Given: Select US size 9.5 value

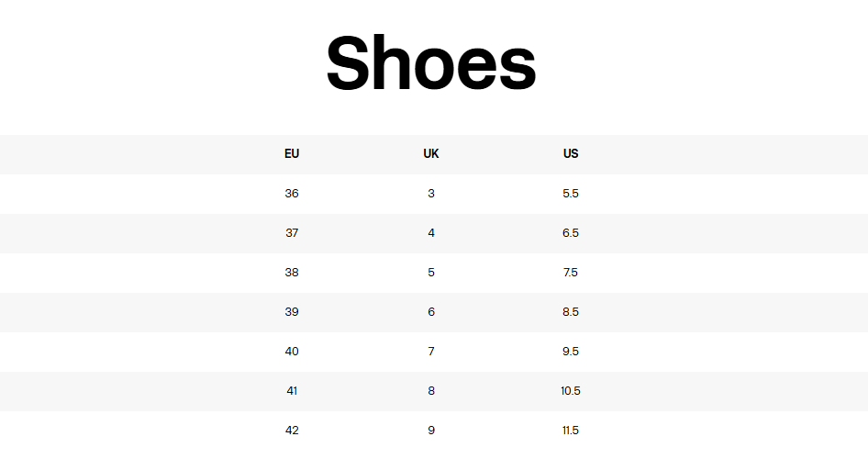Looking at the screenshot, I should pyautogui.click(x=571, y=352).
